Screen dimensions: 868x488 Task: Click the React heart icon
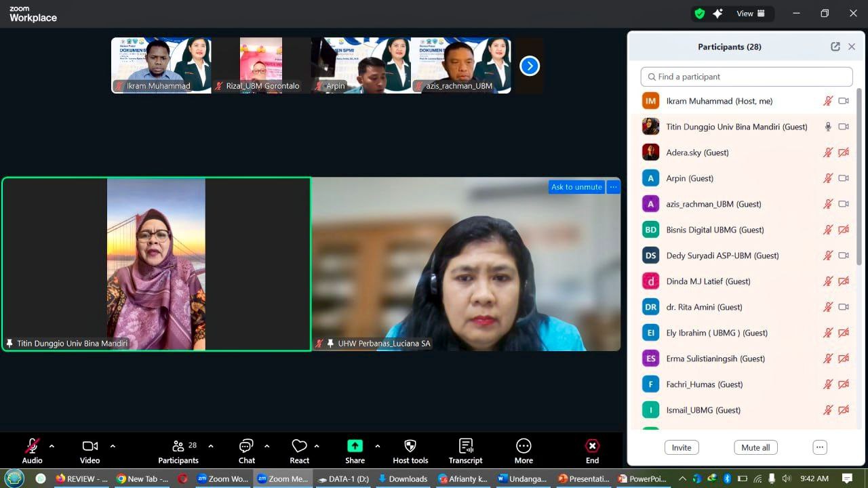299,447
